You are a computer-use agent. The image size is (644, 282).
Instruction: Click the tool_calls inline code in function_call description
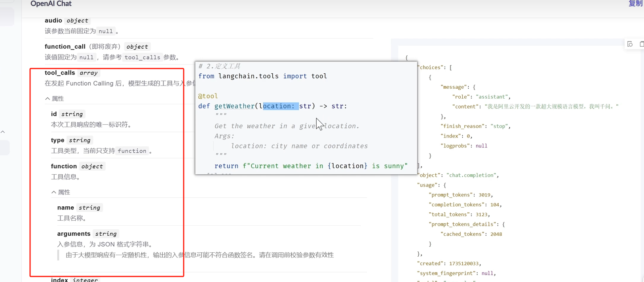pyautogui.click(x=142, y=57)
